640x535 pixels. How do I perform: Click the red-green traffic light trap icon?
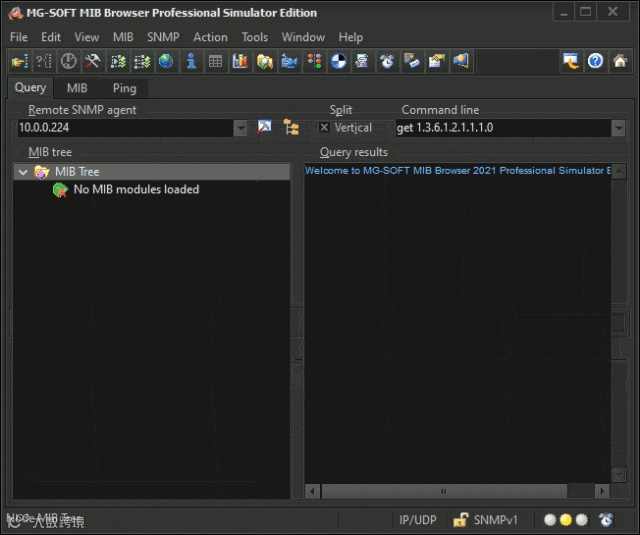click(314, 61)
